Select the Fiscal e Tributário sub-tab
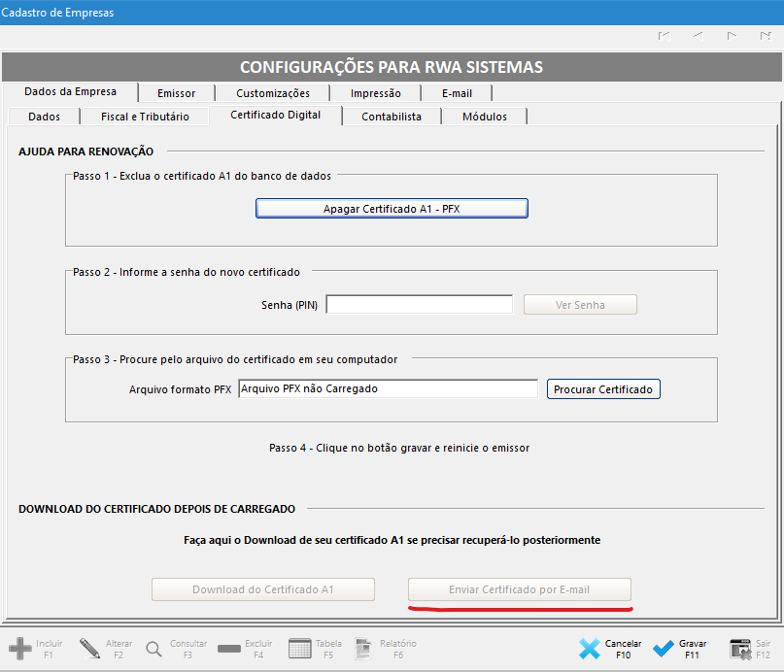This screenshot has width=784, height=672. (x=145, y=117)
